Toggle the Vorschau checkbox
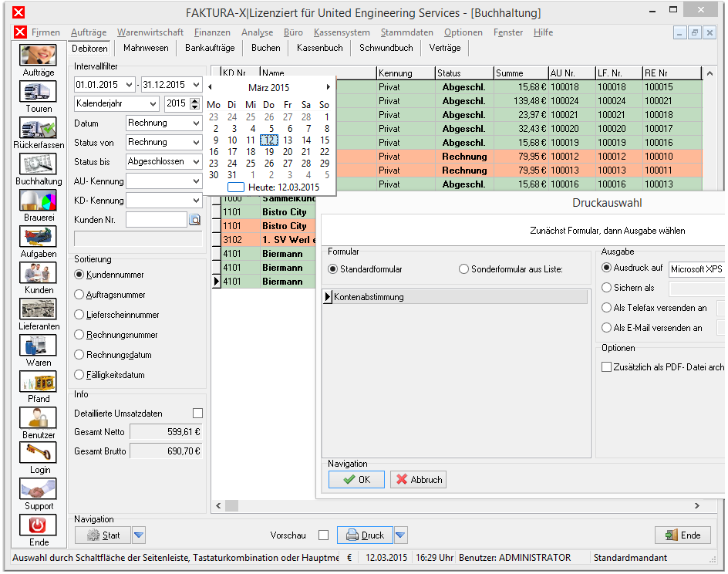Viewport: 728px width, 574px height. point(324,535)
